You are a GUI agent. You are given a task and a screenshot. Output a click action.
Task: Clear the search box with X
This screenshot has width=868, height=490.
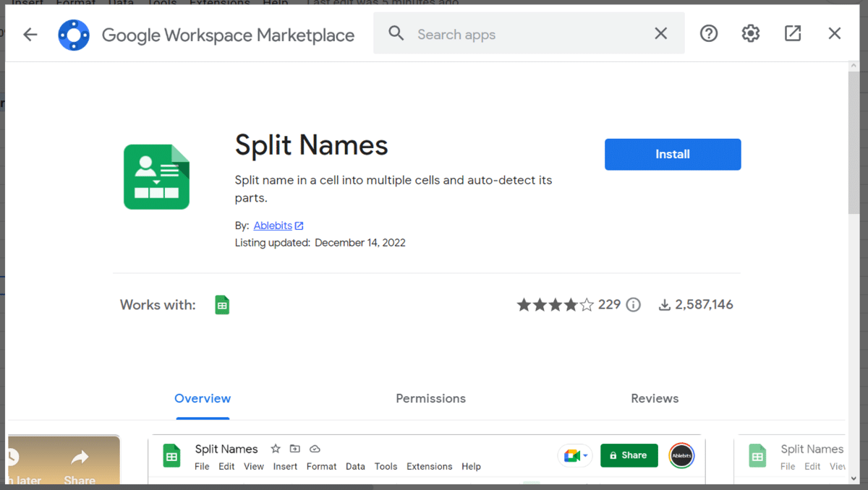(x=660, y=33)
